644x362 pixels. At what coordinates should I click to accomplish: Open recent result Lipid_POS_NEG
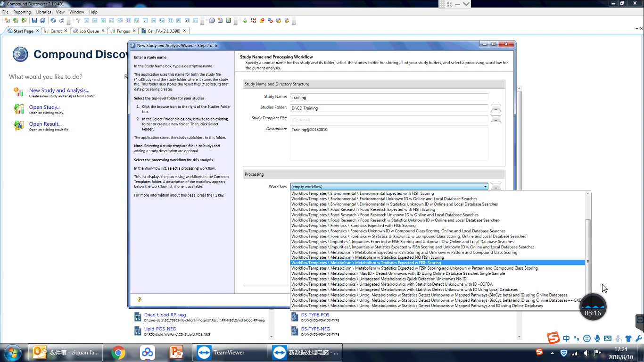click(160, 329)
